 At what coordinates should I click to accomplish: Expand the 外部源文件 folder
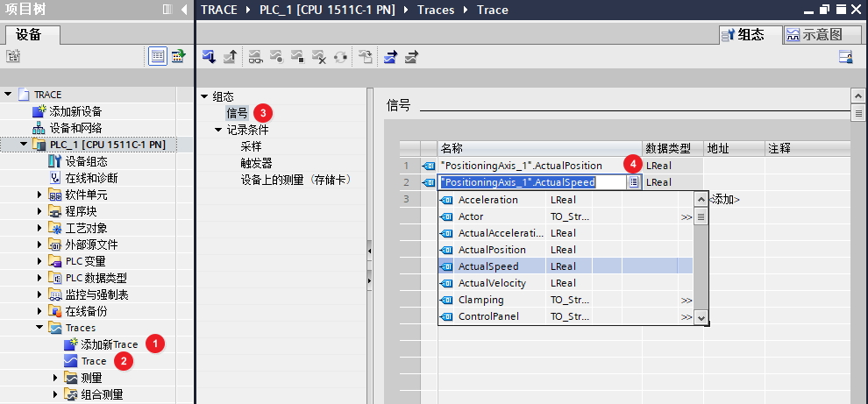39,245
